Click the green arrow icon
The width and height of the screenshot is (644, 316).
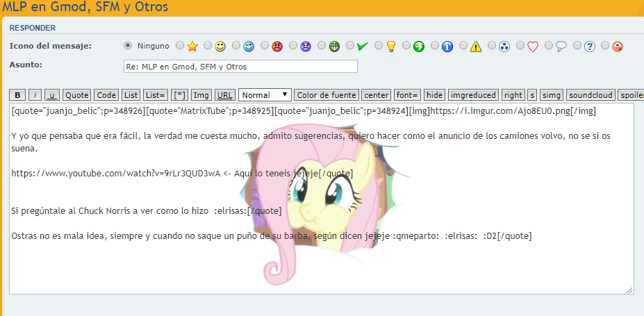(x=419, y=47)
